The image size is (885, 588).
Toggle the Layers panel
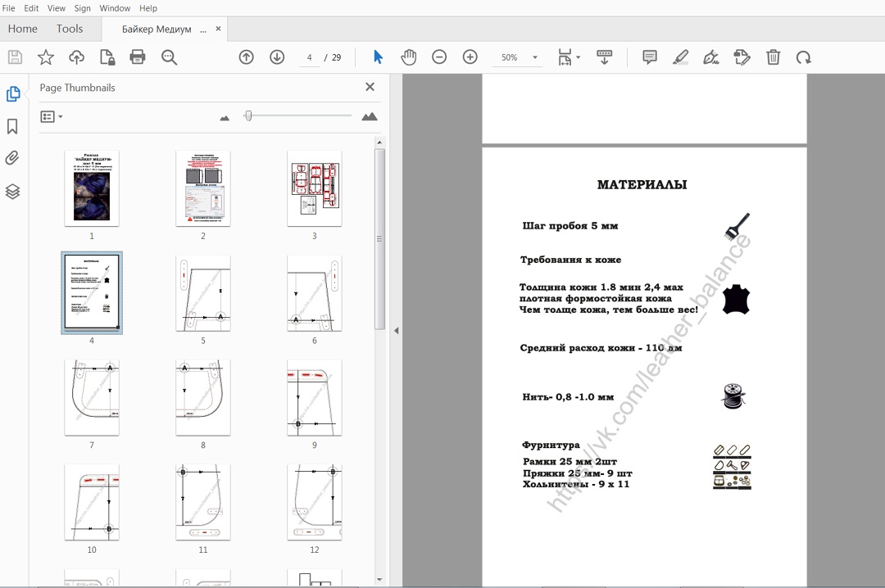[x=13, y=192]
